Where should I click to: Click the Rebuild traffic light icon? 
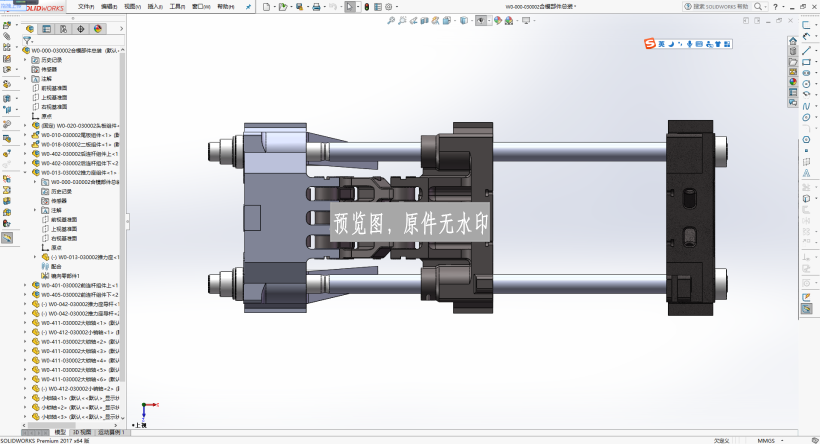pos(367,7)
